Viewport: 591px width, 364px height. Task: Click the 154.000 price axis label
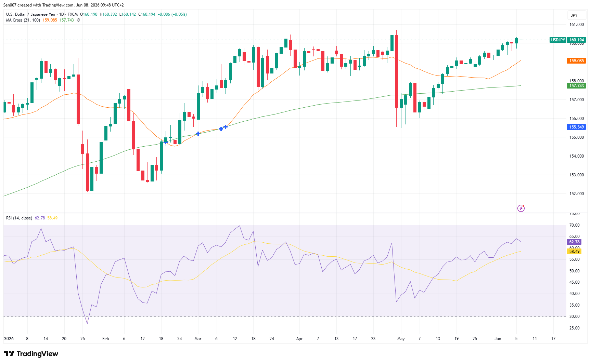click(x=577, y=156)
